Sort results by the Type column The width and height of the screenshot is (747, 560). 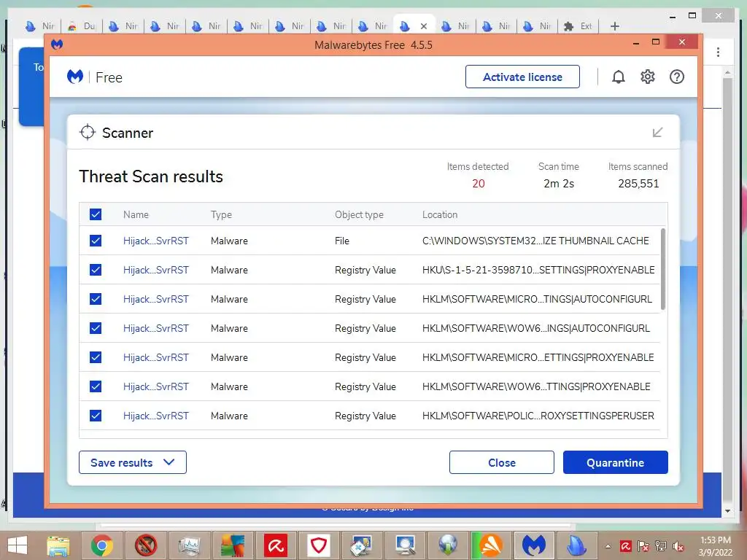tap(221, 214)
